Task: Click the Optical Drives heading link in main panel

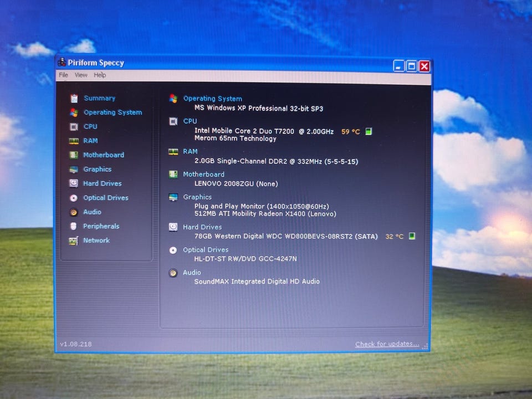Action: click(206, 250)
